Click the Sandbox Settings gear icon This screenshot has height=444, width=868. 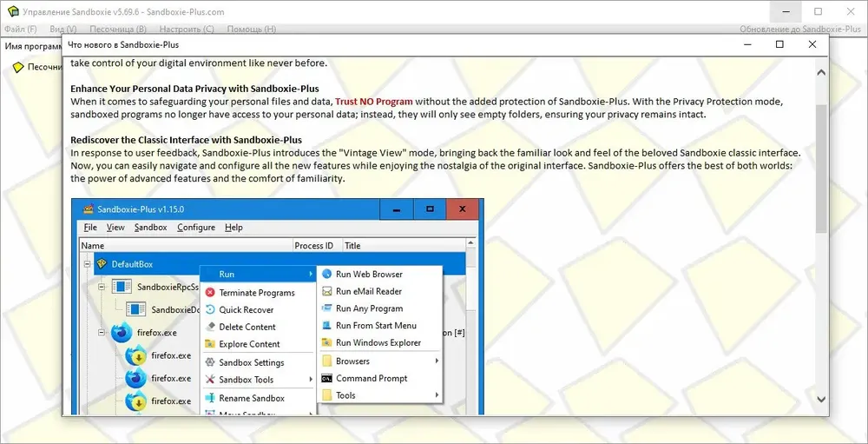[x=210, y=362]
